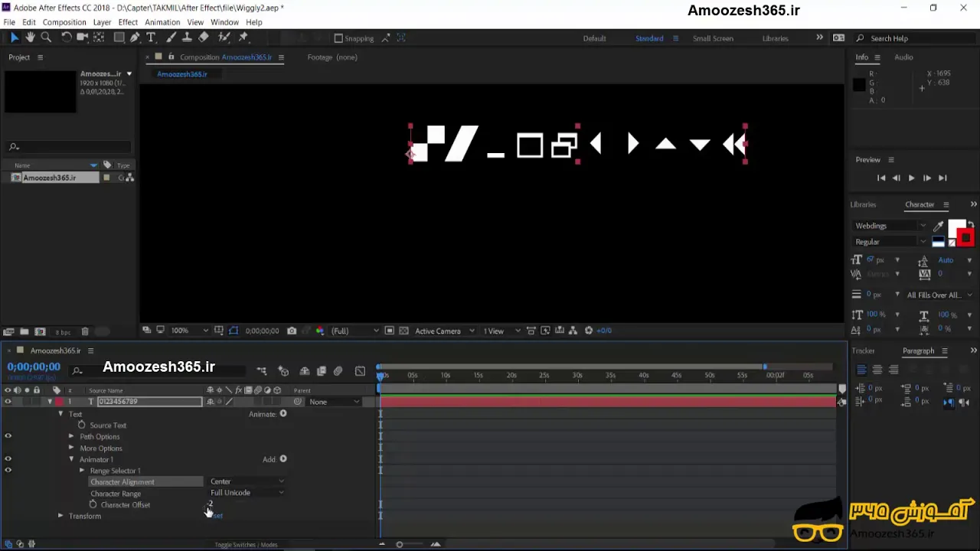Image resolution: width=980 pixels, height=551 pixels.
Task: Select the Rotation tool
Action: 67,37
